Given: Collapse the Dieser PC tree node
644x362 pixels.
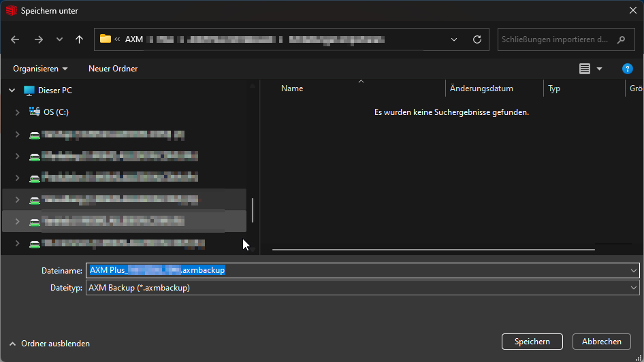Looking at the screenshot, I should 11,90.
